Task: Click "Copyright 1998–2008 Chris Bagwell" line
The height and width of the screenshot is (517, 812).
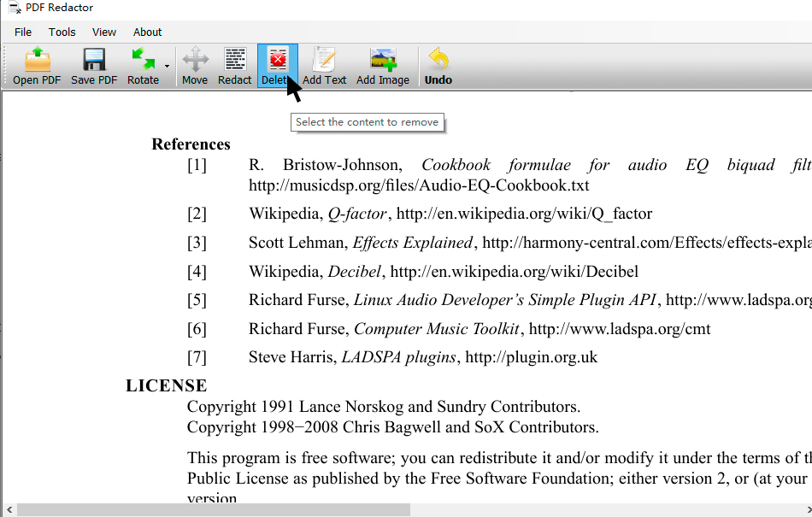Action: (x=393, y=427)
